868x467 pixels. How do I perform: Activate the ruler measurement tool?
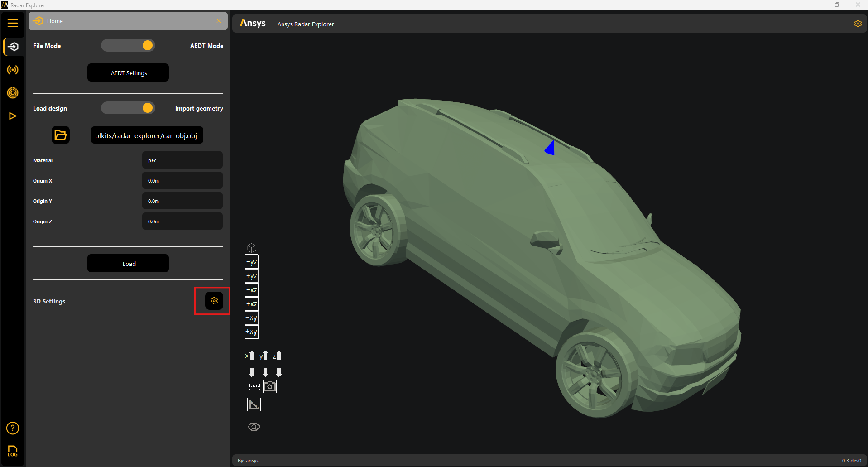coord(254,386)
